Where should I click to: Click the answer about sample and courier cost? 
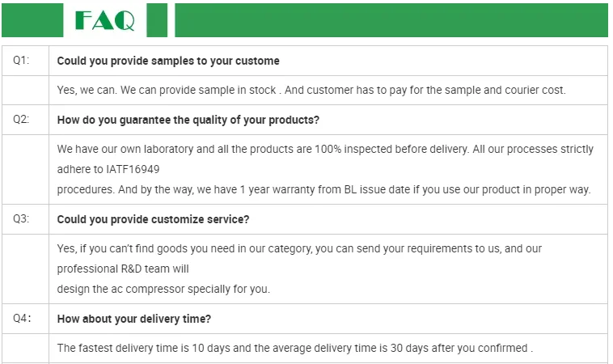[x=311, y=90]
